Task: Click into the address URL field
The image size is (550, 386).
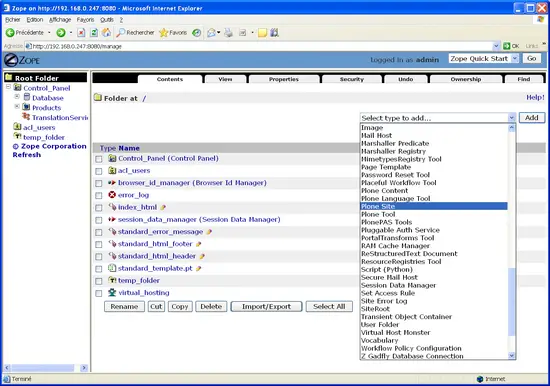Action: click(259, 46)
